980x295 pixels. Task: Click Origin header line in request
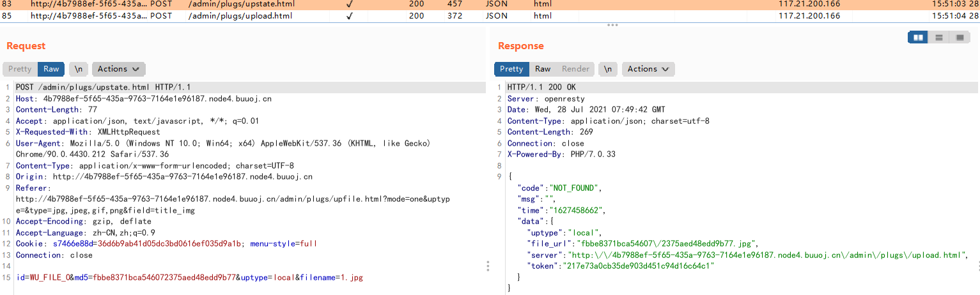click(164, 177)
